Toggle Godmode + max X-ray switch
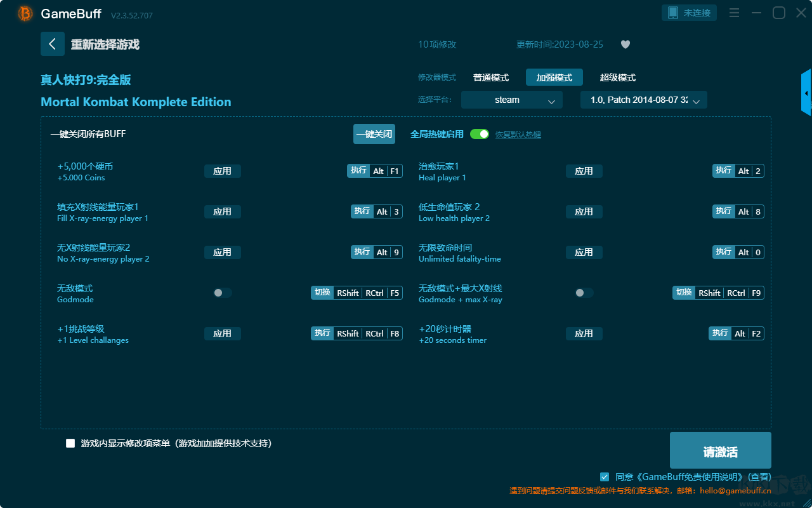 tap(584, 293)
